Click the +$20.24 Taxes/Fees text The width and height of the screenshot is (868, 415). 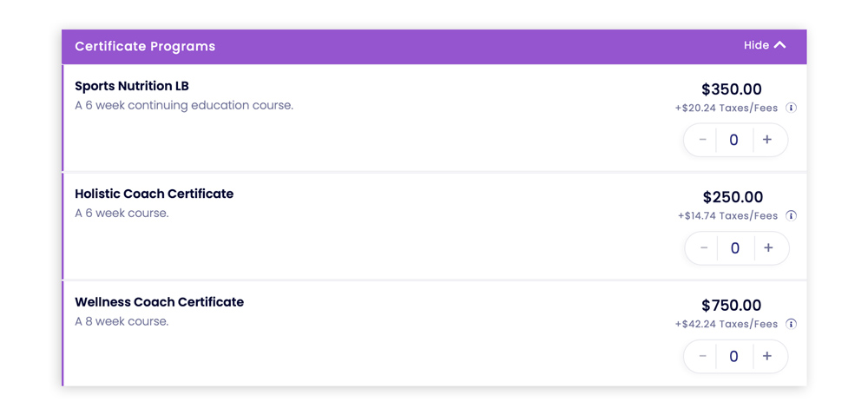(x=727, y=108)
